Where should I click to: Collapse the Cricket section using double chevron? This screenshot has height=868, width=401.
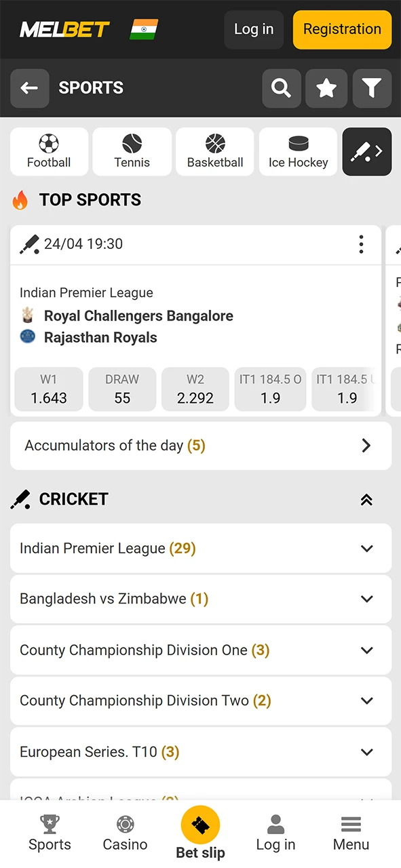366,500
